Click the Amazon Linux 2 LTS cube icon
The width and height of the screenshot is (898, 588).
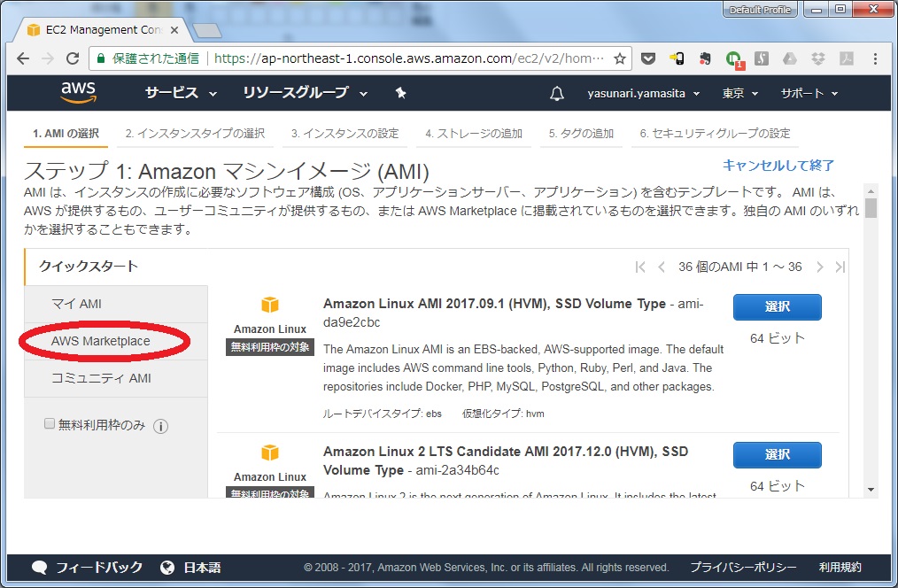coord(270,453)
